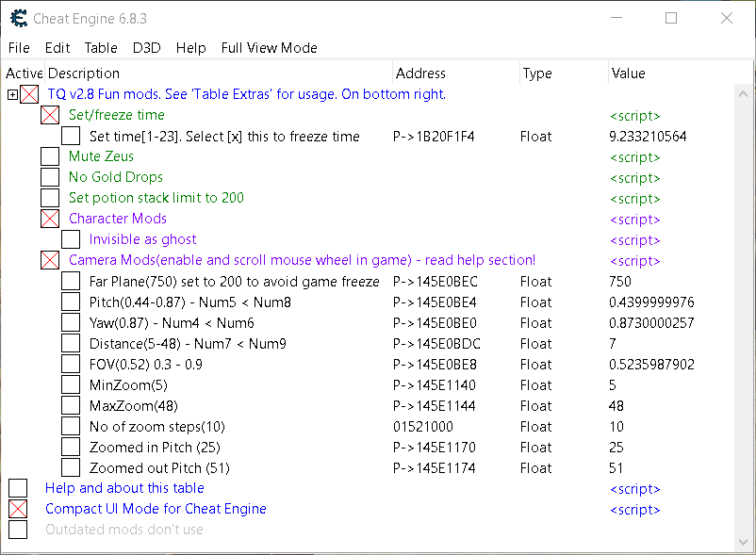Enable the Mute Zeus script

tap(50, 156)
